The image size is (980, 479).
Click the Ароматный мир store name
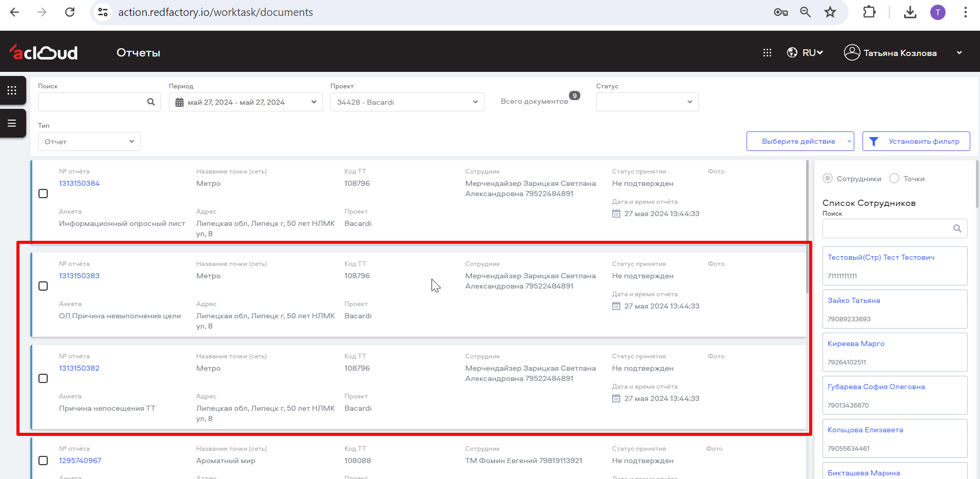pos(226,461)
